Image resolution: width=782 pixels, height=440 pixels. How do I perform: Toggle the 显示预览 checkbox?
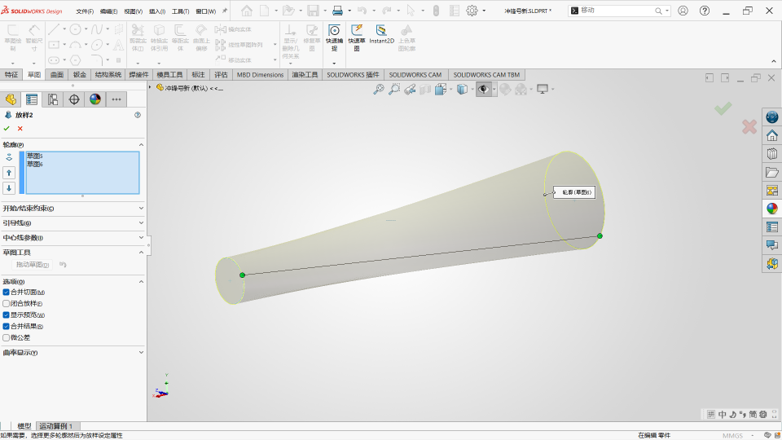pos(6,315)
